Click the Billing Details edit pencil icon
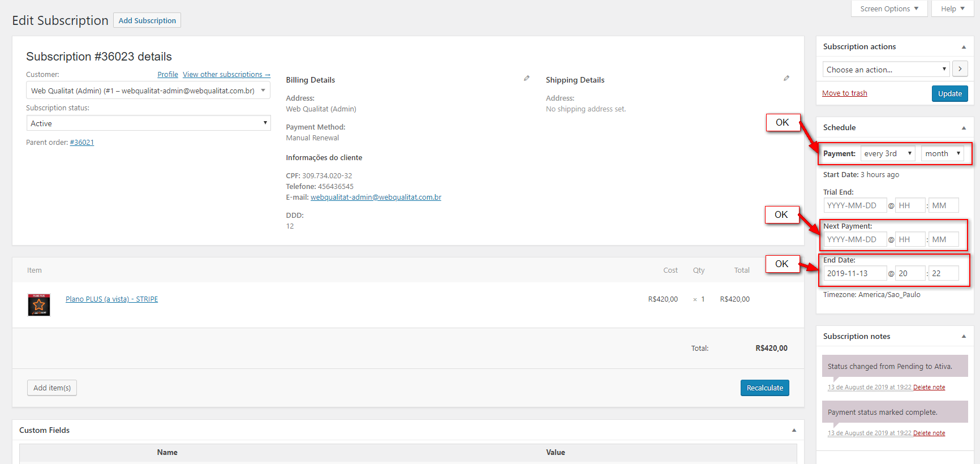This screenshot has width=980, height=464. [x=527, y=78]
